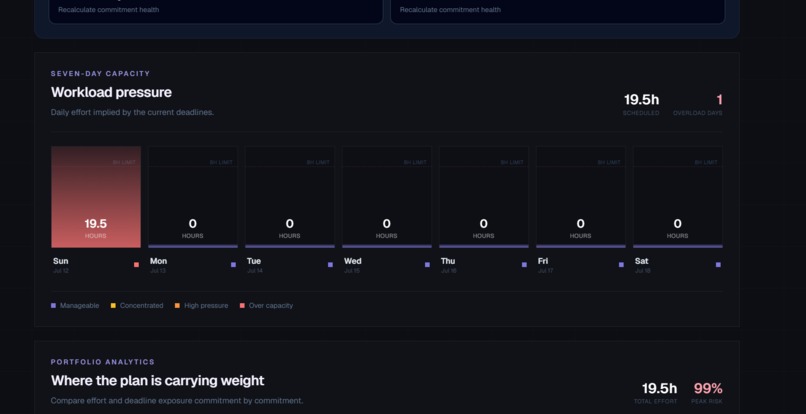Click the Manageable legend swatch

(x=53, y=305)
